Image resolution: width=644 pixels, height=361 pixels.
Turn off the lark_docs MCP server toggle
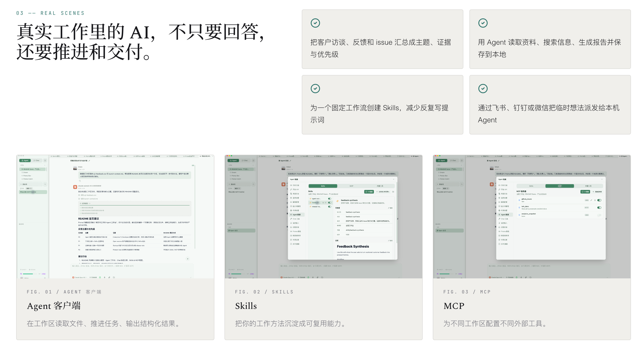point(599,208)
